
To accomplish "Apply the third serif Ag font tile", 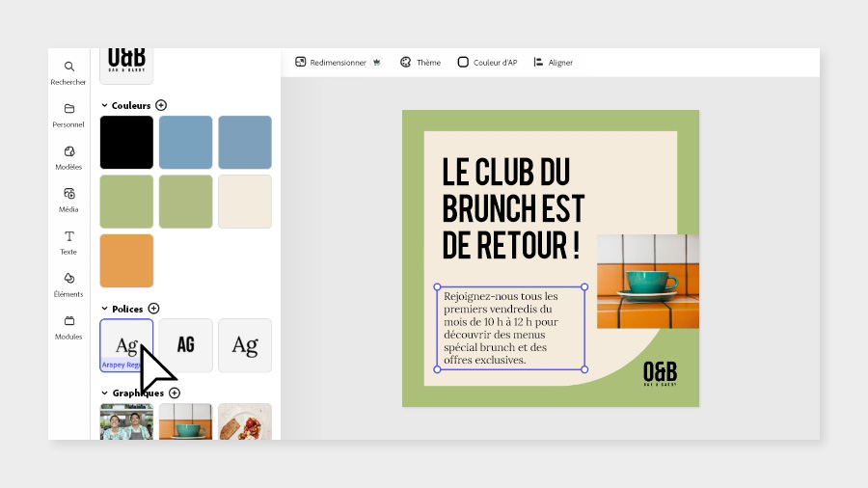I will point(245,345).
